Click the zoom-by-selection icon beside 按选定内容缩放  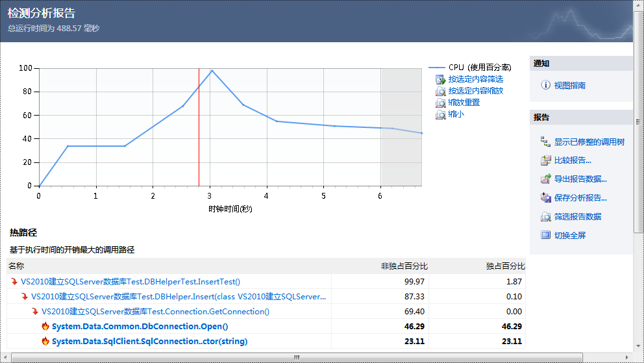click(x=440, y=91)
